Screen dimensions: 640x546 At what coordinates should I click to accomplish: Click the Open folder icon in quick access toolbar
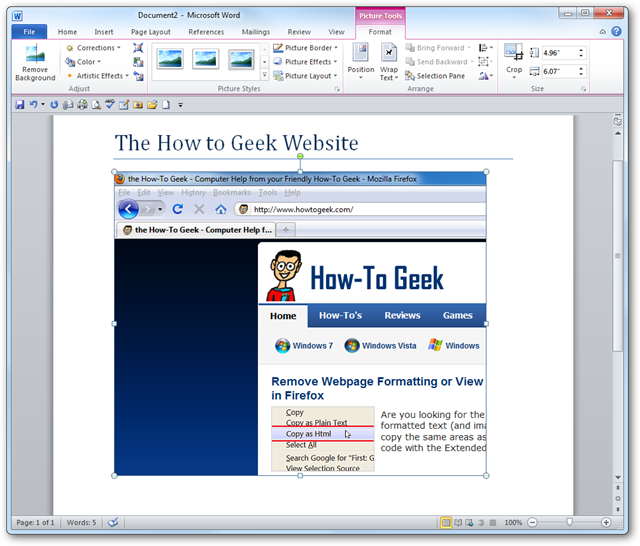tap(152, 105)
